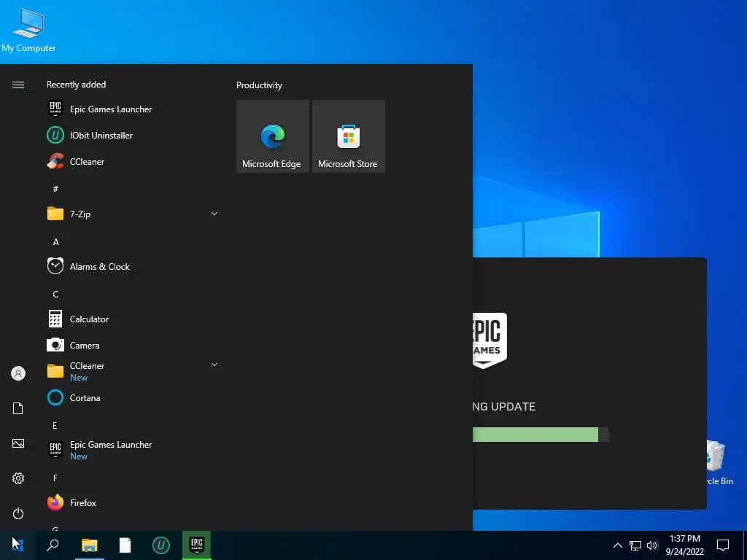Click the Windows Start button
Image resolution: width=747 pixels, height=560 pixels.
tap(18, 545)
